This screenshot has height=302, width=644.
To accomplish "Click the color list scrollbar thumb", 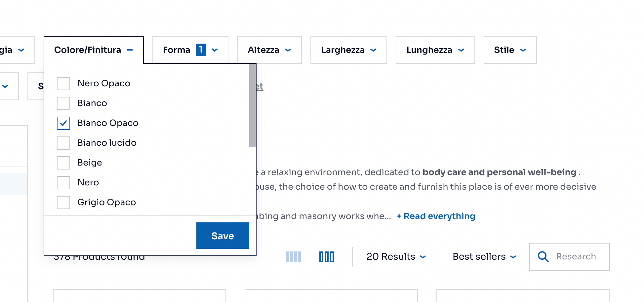I will click(253, 106).
